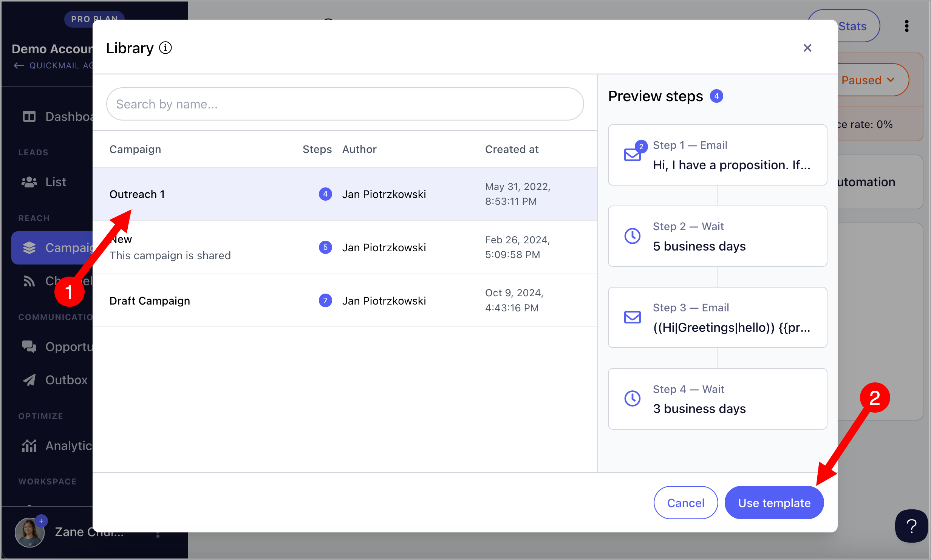This screenshot has width=931, height=560.
Task: Select the Outreach 1 campaign row
Action: click(x=345, y=194)
